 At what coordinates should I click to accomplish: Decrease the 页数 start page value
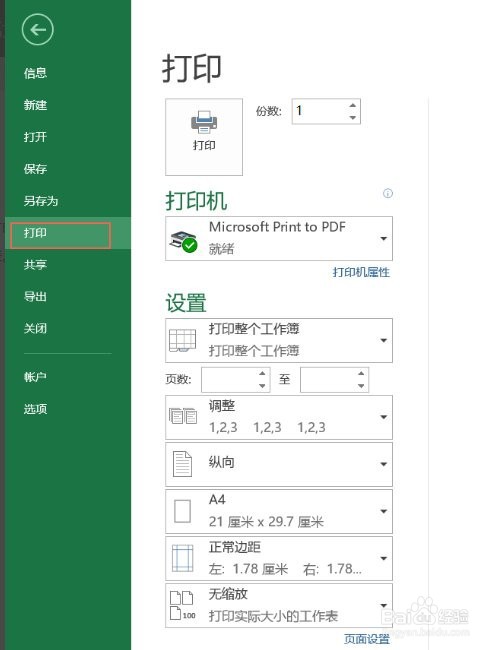[x=262, y=386]
